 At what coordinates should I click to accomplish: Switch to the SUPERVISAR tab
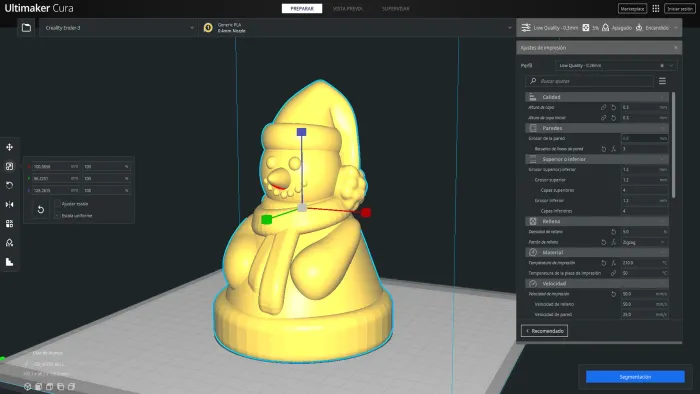(396, 8)
